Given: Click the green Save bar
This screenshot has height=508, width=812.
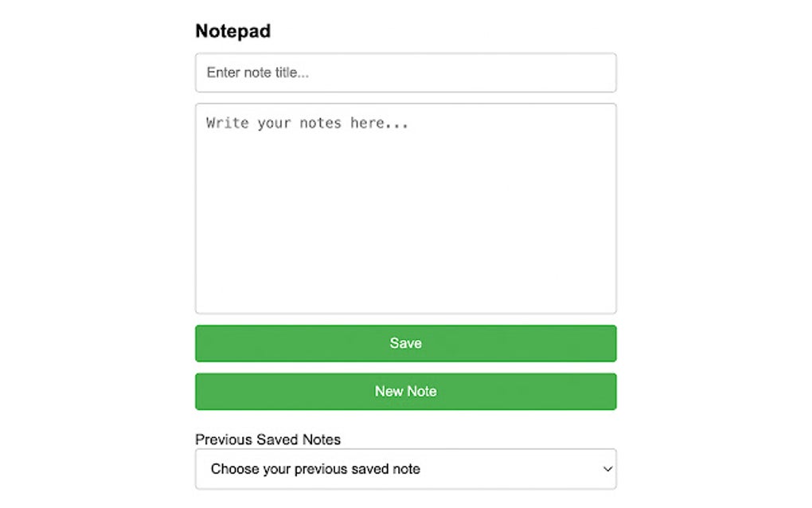Looking at the screenshot, I should (406, 343).
